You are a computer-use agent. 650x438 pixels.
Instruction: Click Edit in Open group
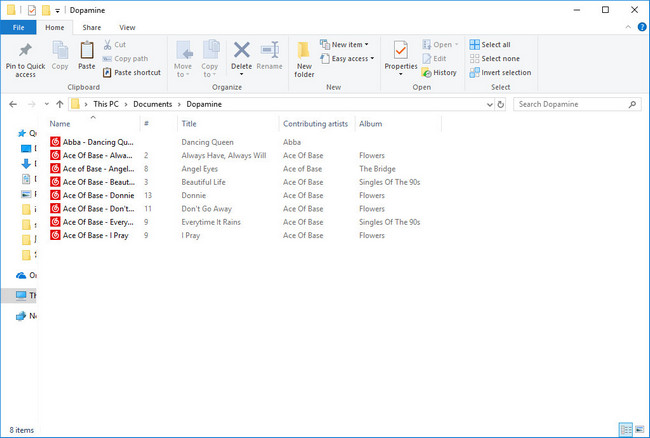click(434, 58)
